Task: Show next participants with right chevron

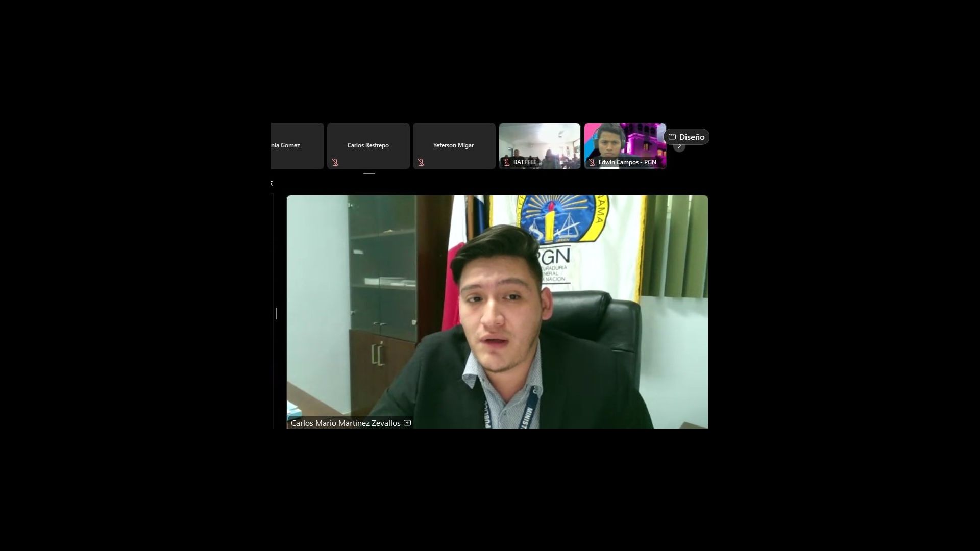Action: tap(679, 147)
